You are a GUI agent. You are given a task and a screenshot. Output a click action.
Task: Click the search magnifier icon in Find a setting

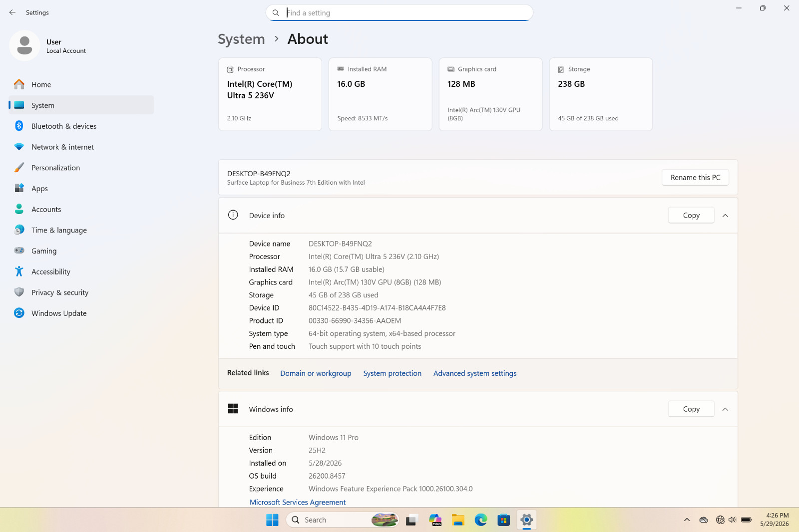pos(276,13)
